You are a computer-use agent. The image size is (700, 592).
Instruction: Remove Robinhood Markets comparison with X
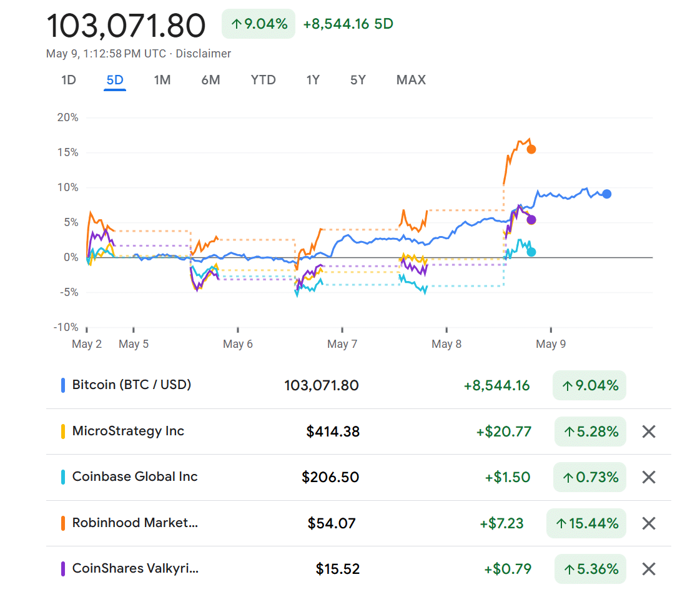(x=649, y=523)
